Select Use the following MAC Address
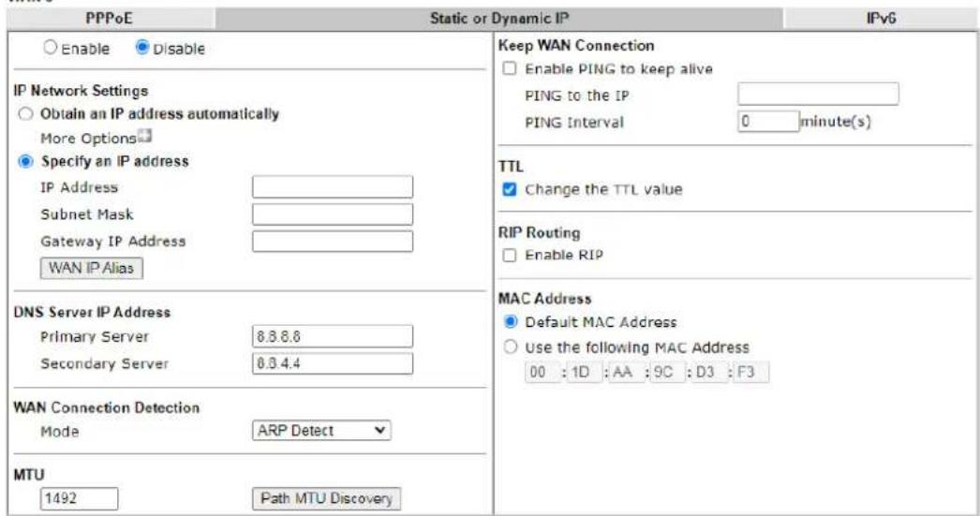Image resolution: width=980 pixels, height=516 pixels. click(x=511, y=346)
